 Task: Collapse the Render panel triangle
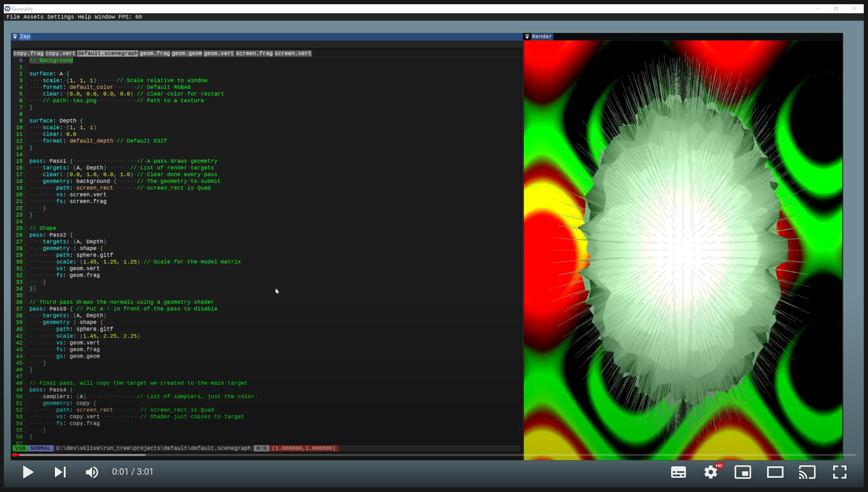tap(527, 36)
